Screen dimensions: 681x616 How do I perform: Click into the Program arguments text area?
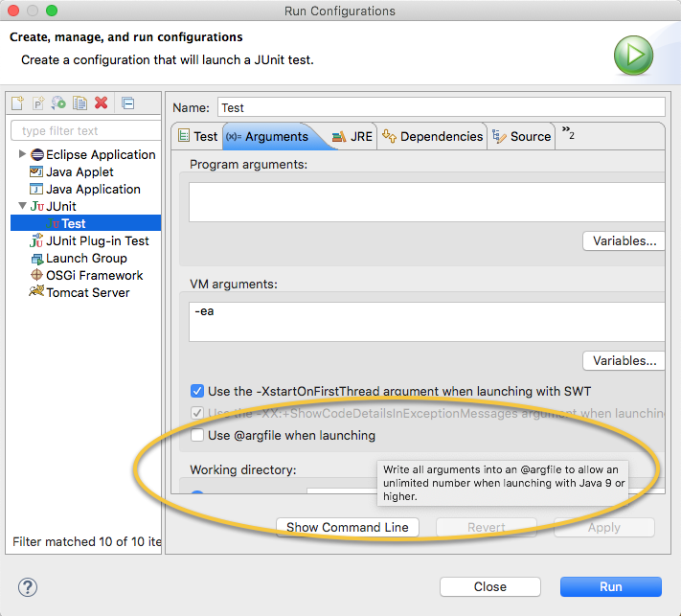pos(426,202)
